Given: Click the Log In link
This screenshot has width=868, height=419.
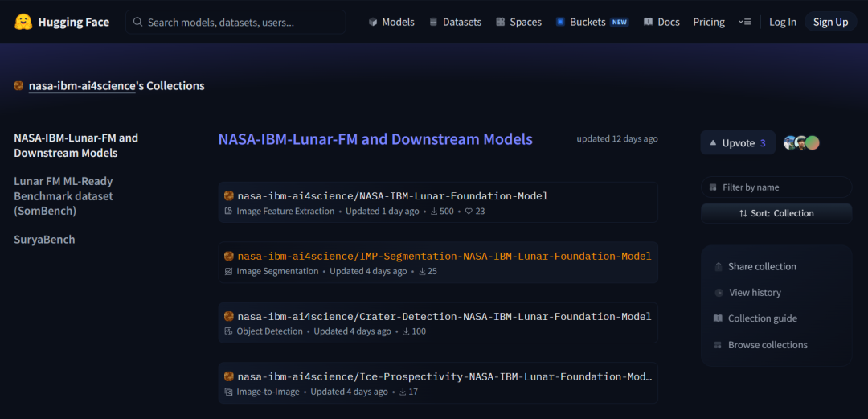Looking at the screenshot, I should tap(783, 23).
